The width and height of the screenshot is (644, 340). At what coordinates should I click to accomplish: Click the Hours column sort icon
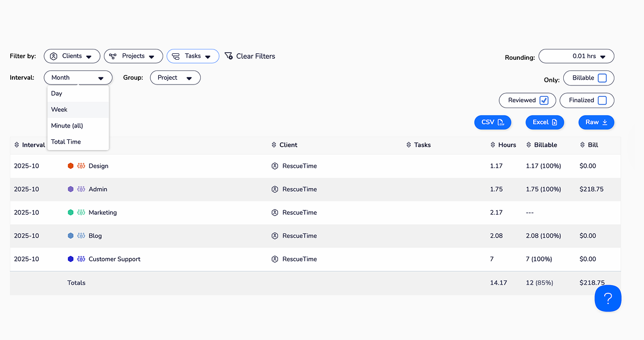coord(493,145)
